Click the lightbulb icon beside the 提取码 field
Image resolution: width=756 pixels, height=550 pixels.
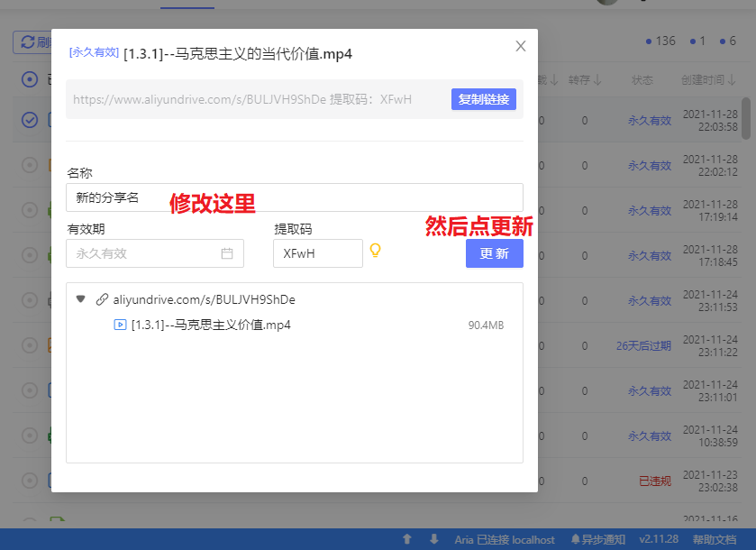pyautogui.click(x=376, y=253)
